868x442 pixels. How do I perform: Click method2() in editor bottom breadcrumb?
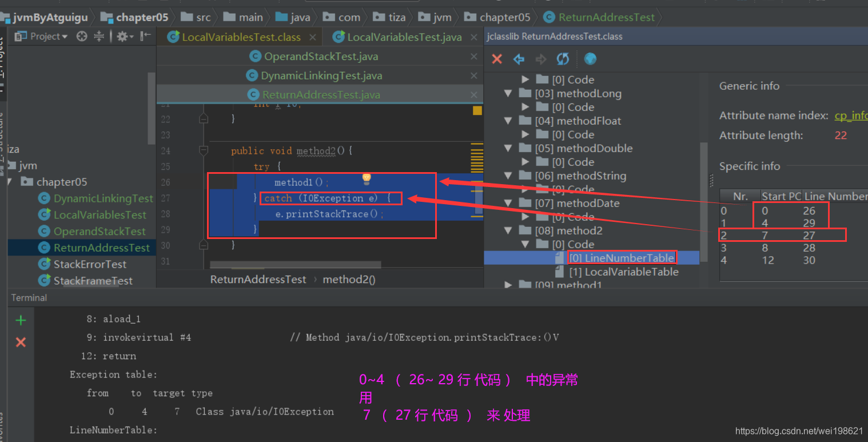pyautogui.click(x=349, y=280)
